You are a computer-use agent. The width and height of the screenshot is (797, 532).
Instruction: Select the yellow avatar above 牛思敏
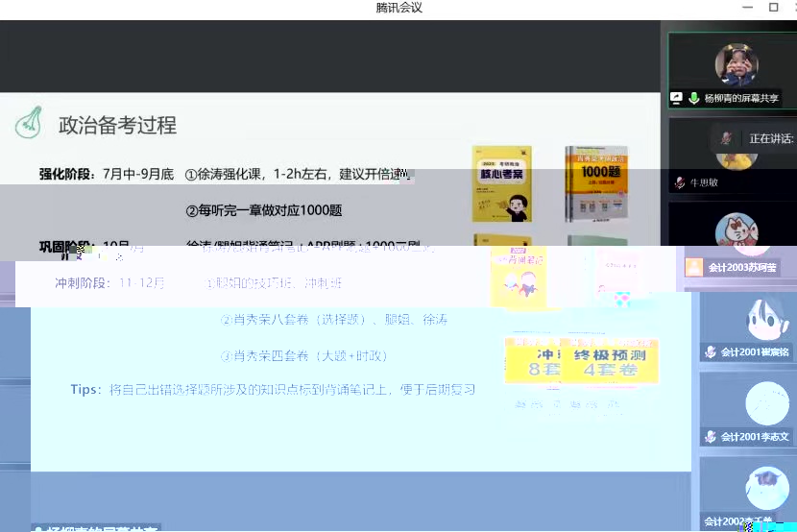click(737, 160)
